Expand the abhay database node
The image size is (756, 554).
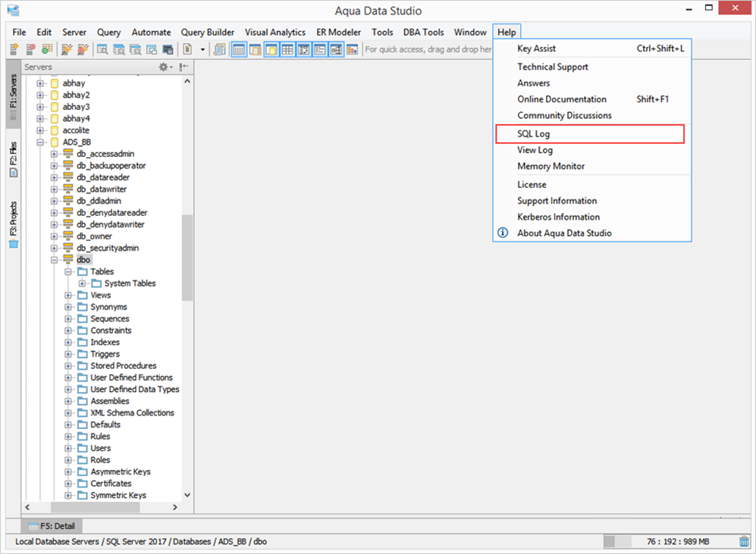pos(40,83)
